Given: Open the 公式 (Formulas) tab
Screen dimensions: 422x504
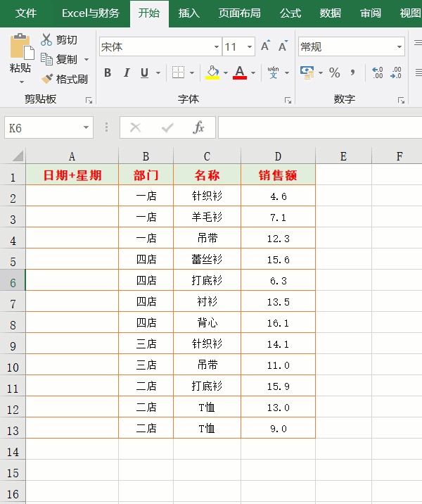Looking at the screenshot, I should point(290,13).
